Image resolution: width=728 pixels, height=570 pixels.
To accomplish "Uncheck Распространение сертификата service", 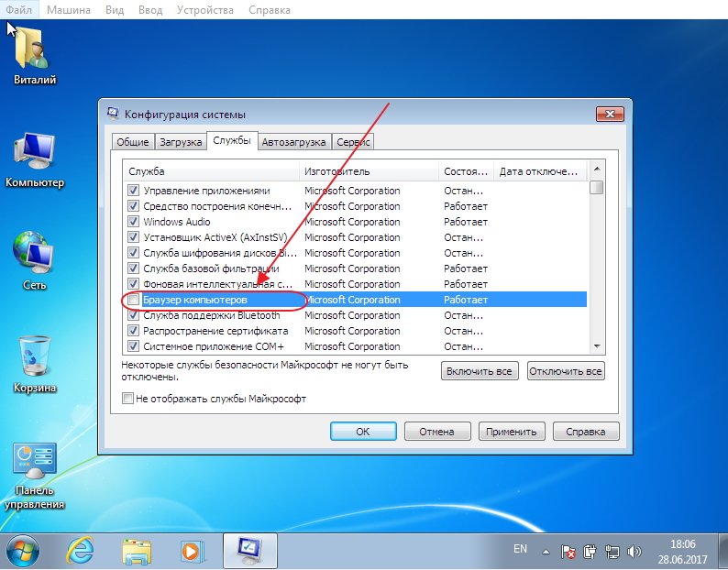I will tap(133, 331).
